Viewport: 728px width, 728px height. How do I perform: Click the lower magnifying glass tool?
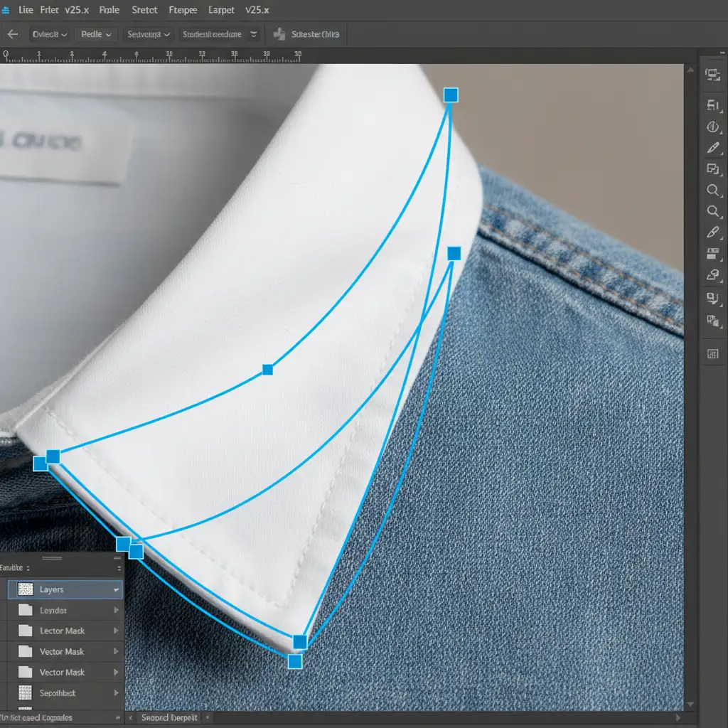712,211
